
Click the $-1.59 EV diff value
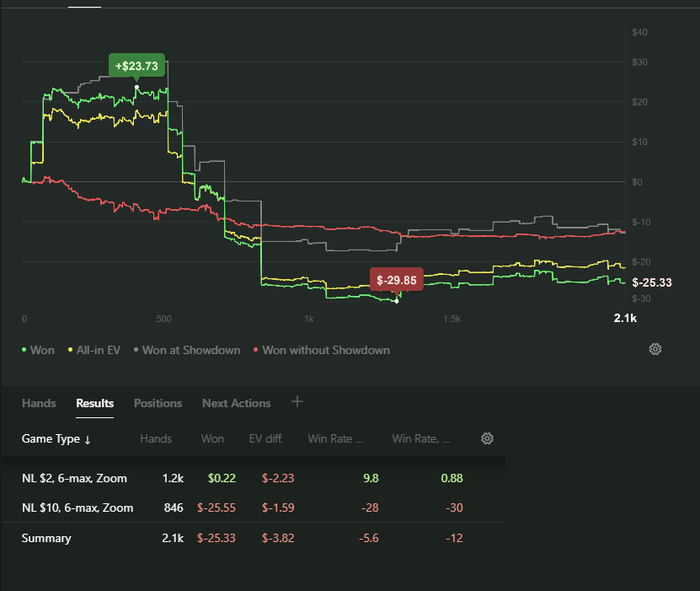click(x=278, y=508)
